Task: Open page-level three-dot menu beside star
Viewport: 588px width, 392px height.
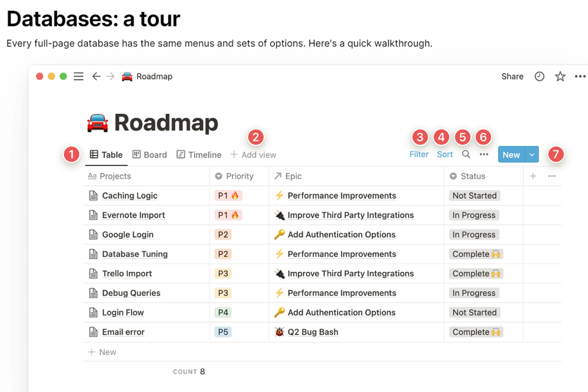Action: click(x=580, y=76)
